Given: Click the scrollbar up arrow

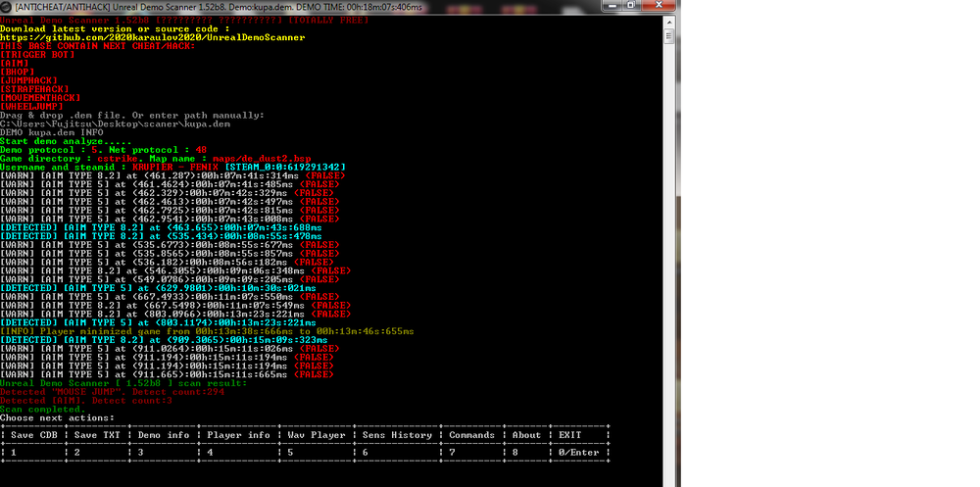Looking at the screenshot, I should click(668, 22).
